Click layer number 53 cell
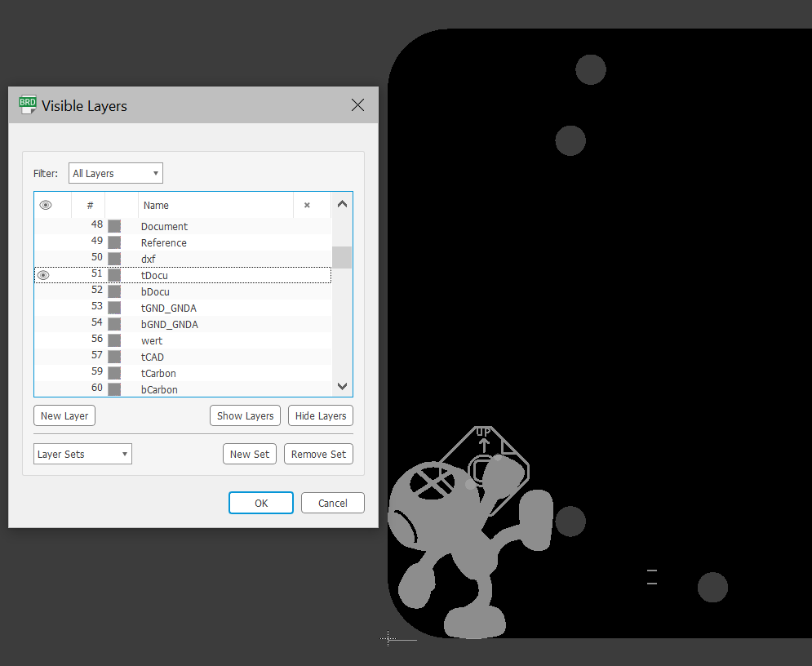The height and width of the screenshot is (666, 812). point(97,306)
